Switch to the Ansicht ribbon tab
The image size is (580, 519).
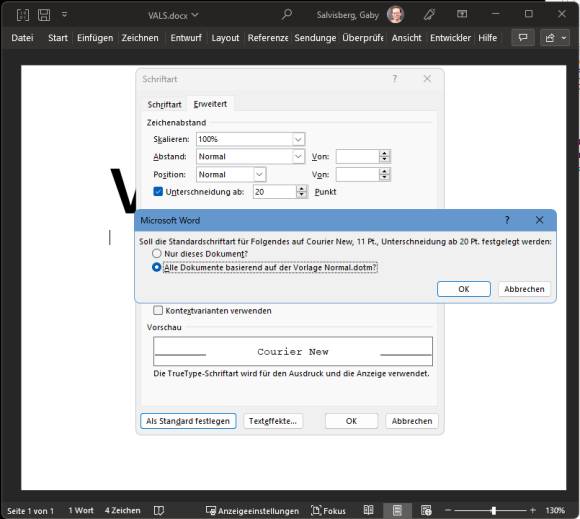click(407, 38)
